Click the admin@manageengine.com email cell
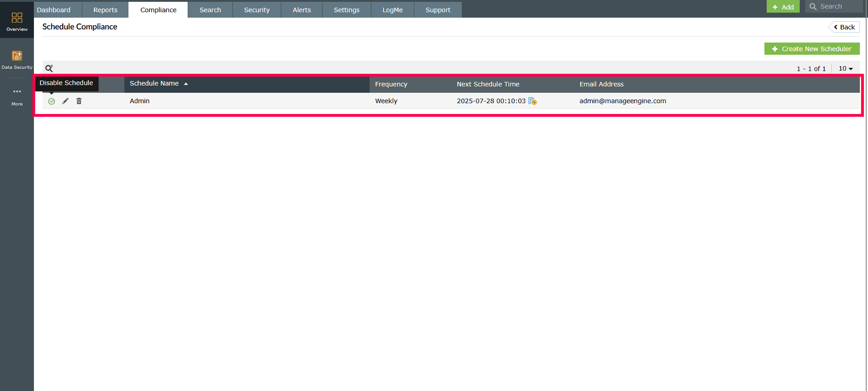 click(x=623, y=101)
